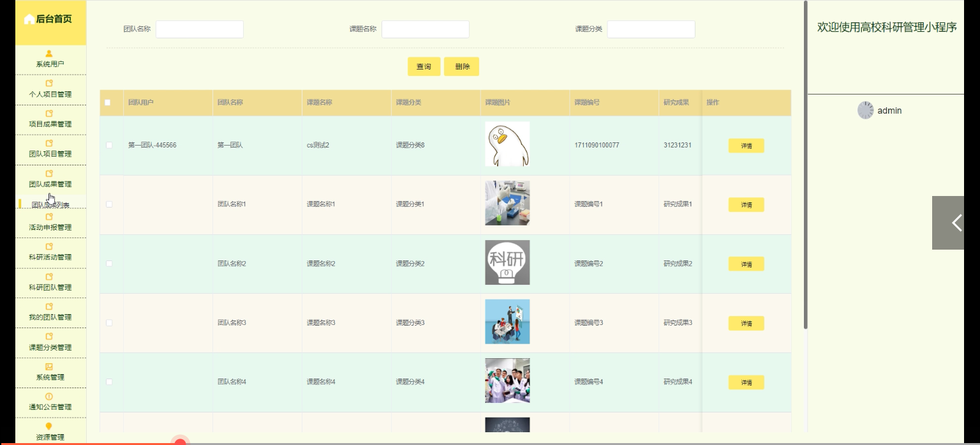980x445 pixels.
Task: Check the checkbox for 团队名称2 row
Action: coord(109,264)
